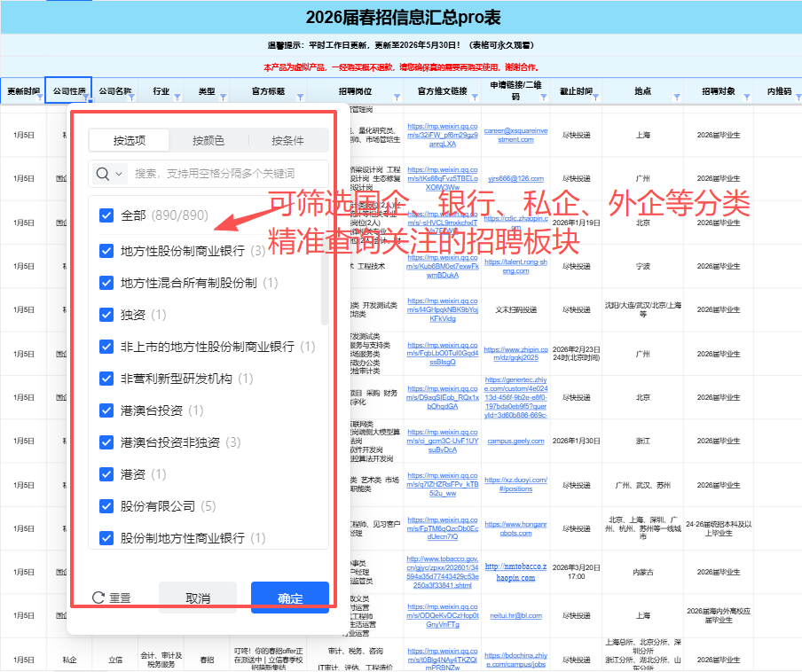The image size is (802, 672).
Task: Switch to the 按条件 tab
Action: click(x=287, y=139)
